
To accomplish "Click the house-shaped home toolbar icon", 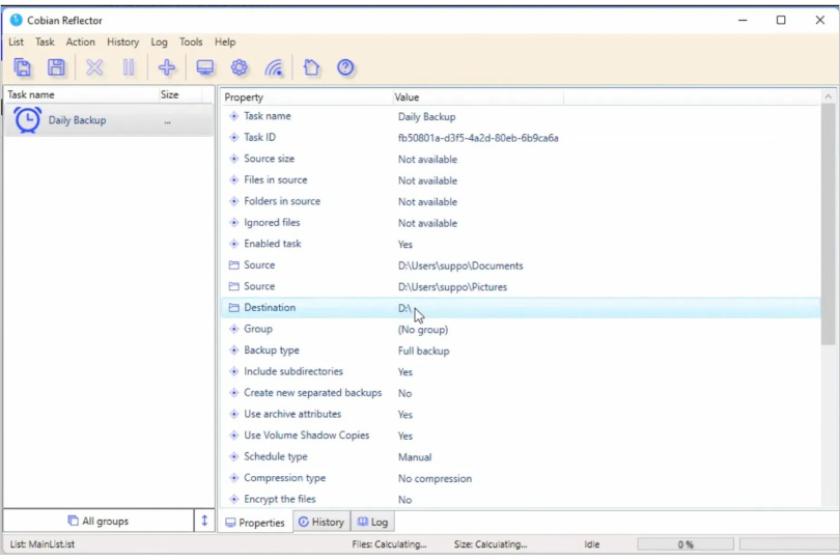I will coord(311,68).
